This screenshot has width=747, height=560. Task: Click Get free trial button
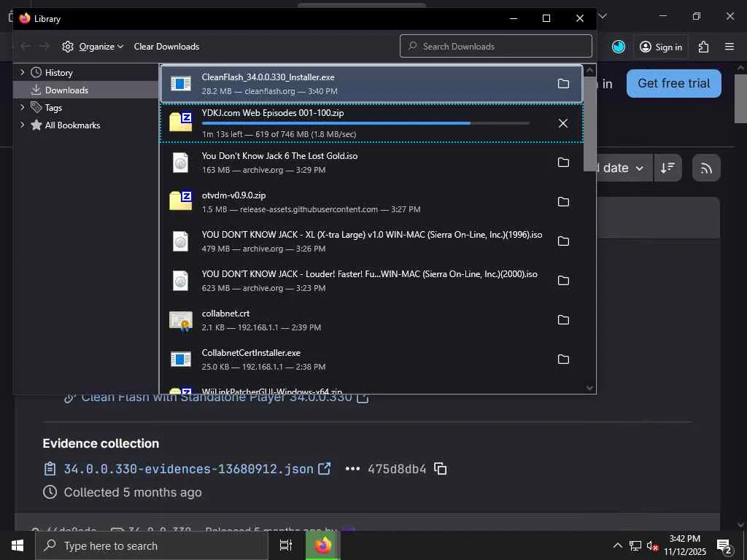coord(673,83)
